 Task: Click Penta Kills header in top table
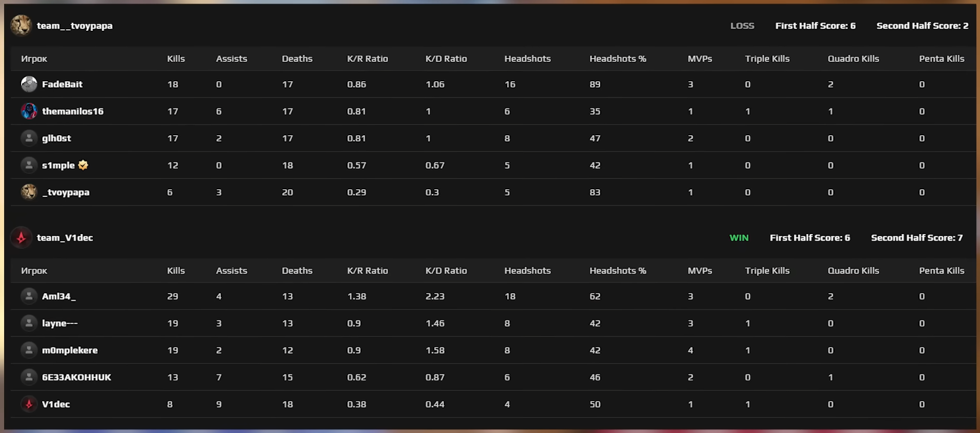(x=941, y=59)
